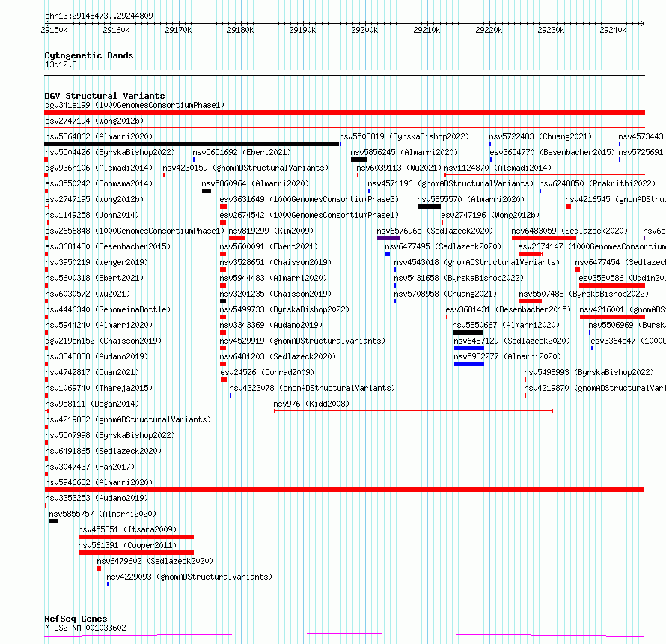Viewport: 666px width, 644px height.
Task: Select the nsv5864862 black variant bar
Action: point(192,144)
